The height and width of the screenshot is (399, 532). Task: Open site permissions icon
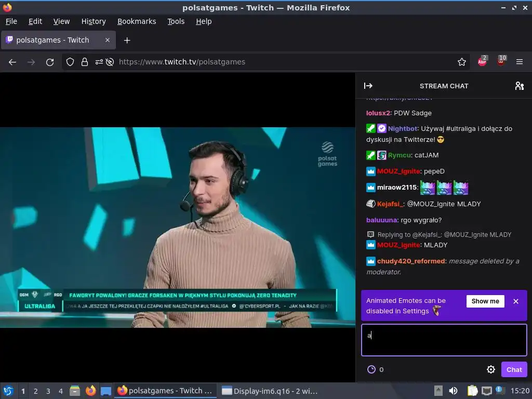(99, 62)
